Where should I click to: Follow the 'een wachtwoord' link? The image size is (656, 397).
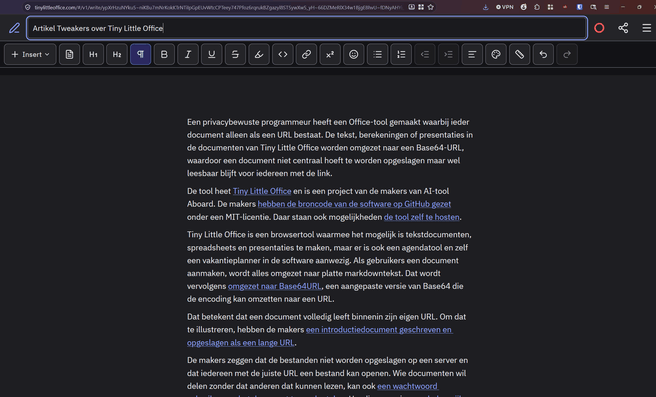(x=407, y=386)
